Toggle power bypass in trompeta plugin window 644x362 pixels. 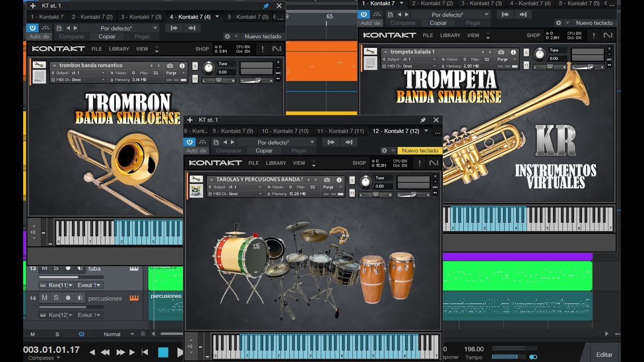[x=364, y=15]
